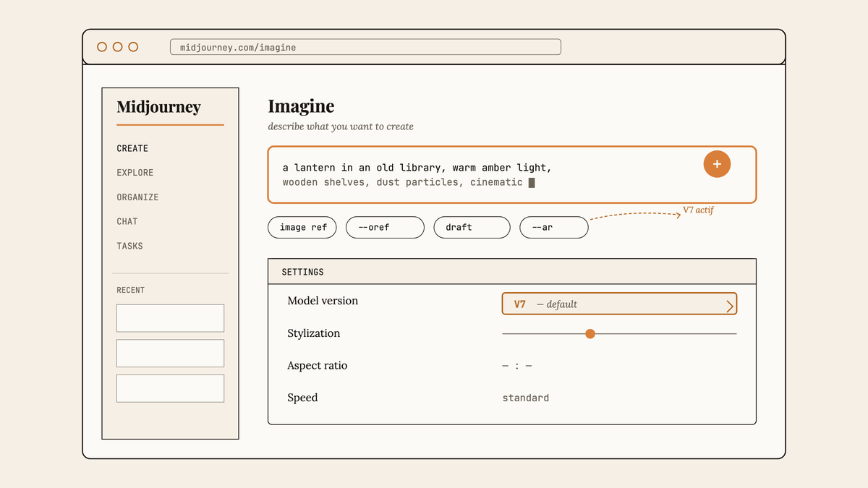868x488 pixels.
Task: Go to EXPLORE in the sidebar
Action: coord(135,173)
